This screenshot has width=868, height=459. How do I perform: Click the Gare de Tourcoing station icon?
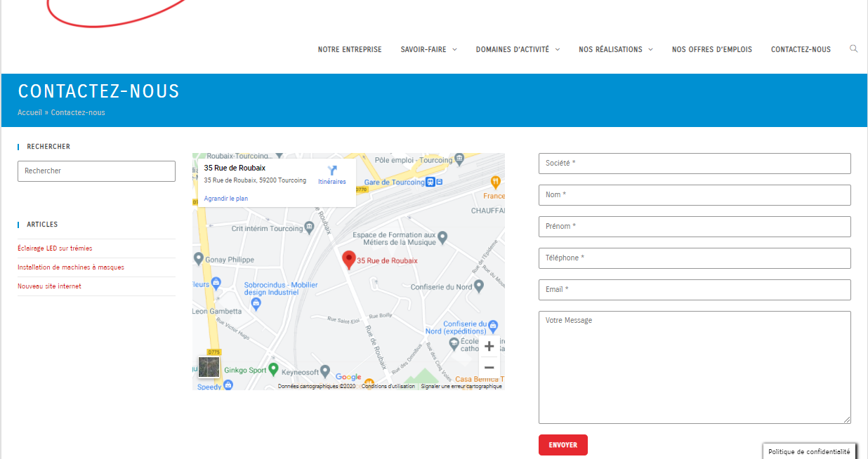(430, 182)
